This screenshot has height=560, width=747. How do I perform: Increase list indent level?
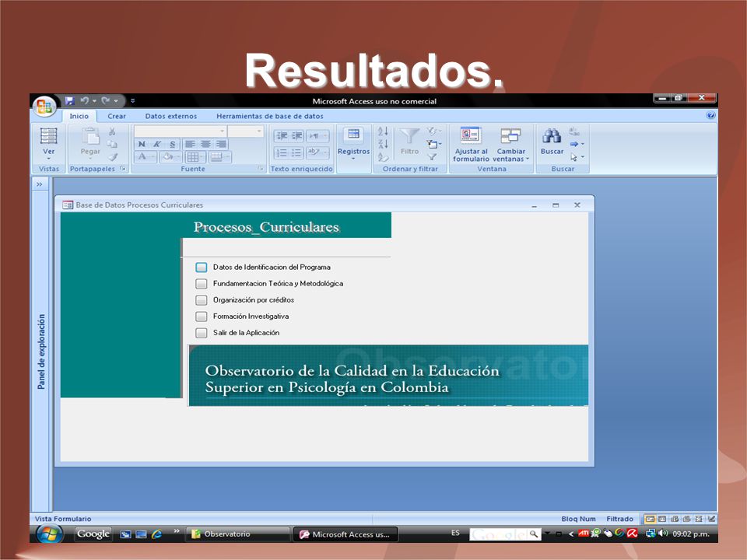[x=296, y=136]
